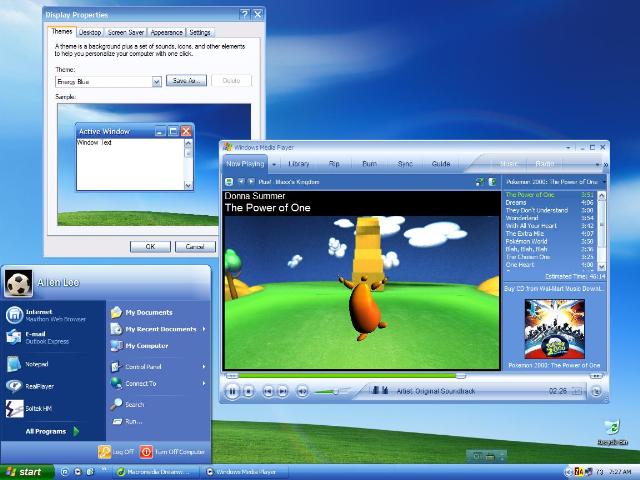Switch to the Library tab
Image resolution: width=640 pixels, height=480 pixels.
pos(298,164)
